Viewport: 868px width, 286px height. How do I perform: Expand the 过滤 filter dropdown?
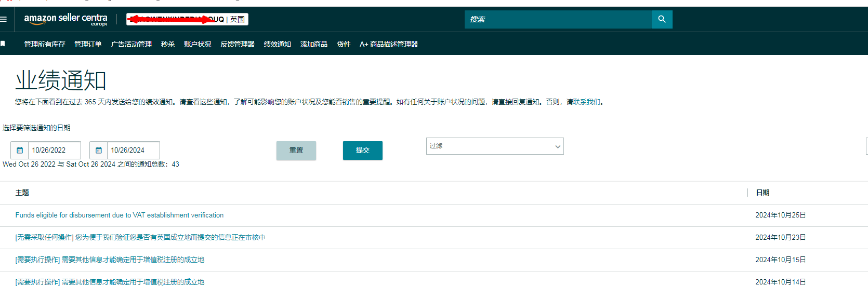pyautogui.click(x=494, y=146)
